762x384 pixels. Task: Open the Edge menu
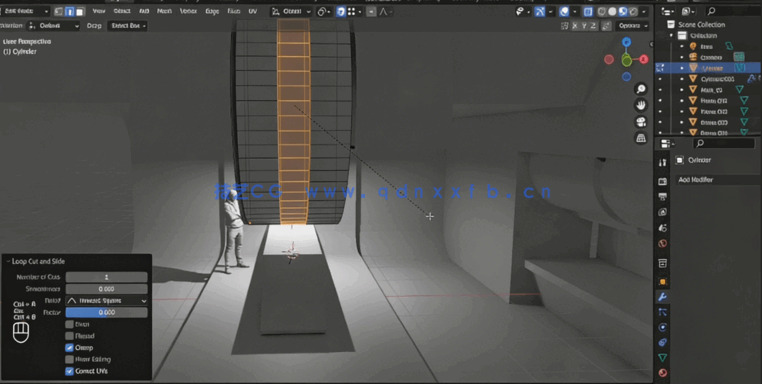pos(212,11)
